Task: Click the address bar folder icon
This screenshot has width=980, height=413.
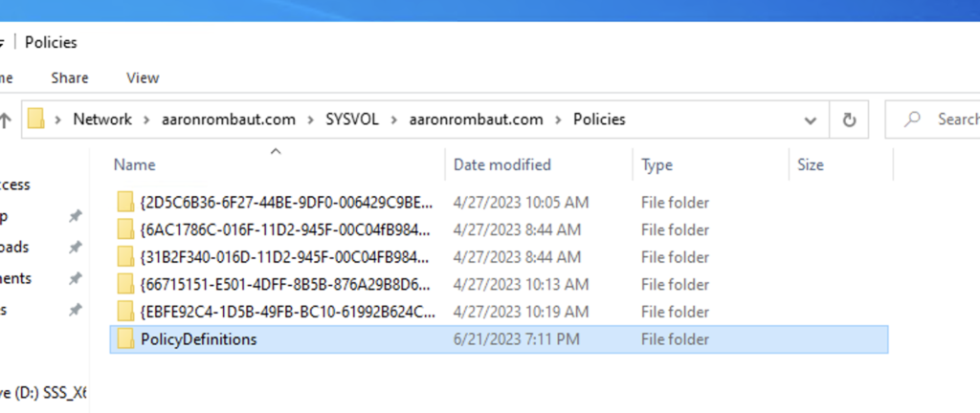Action: pyautogui.click(x=36, y=120)
